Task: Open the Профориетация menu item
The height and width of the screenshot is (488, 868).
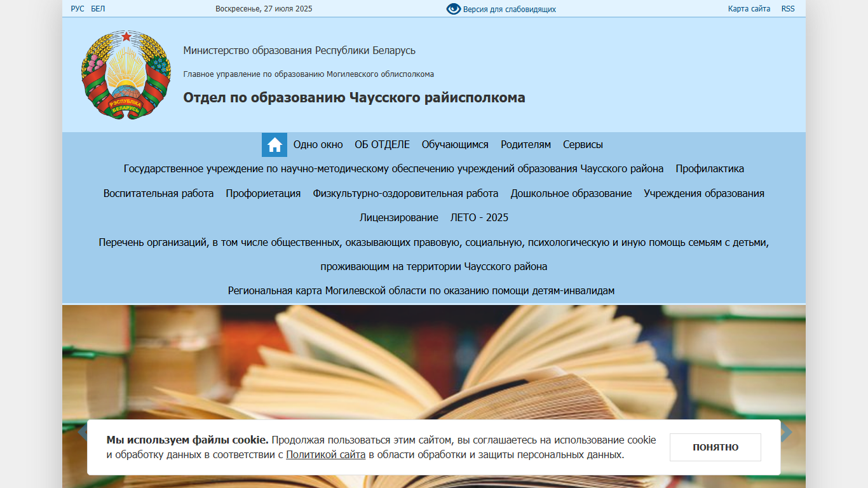Action: [263, 193]
